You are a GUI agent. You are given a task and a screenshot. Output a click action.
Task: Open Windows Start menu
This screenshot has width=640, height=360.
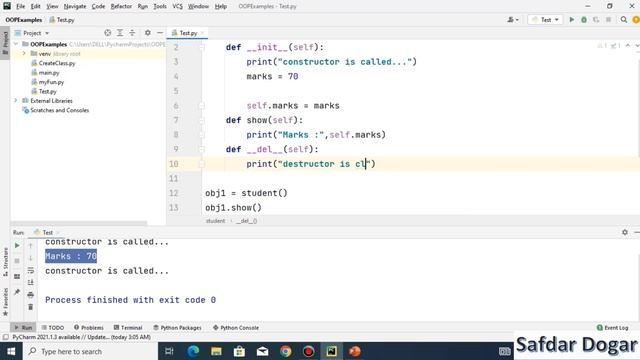pos(11,351)
